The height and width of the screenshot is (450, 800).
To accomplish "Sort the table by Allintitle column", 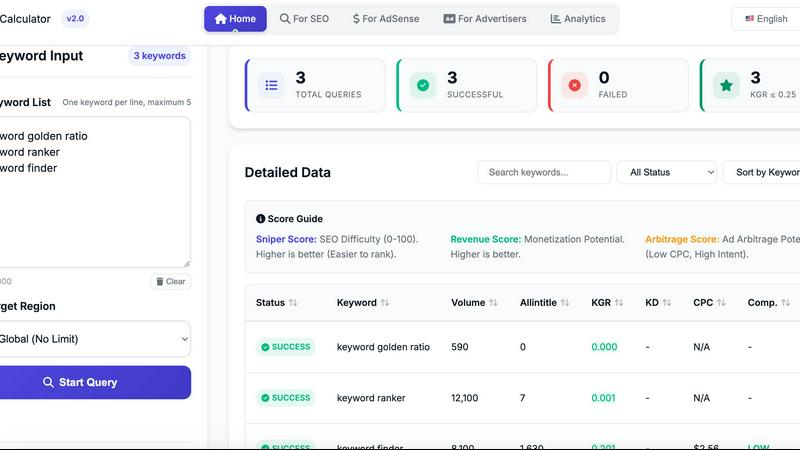I will point(544,303).
